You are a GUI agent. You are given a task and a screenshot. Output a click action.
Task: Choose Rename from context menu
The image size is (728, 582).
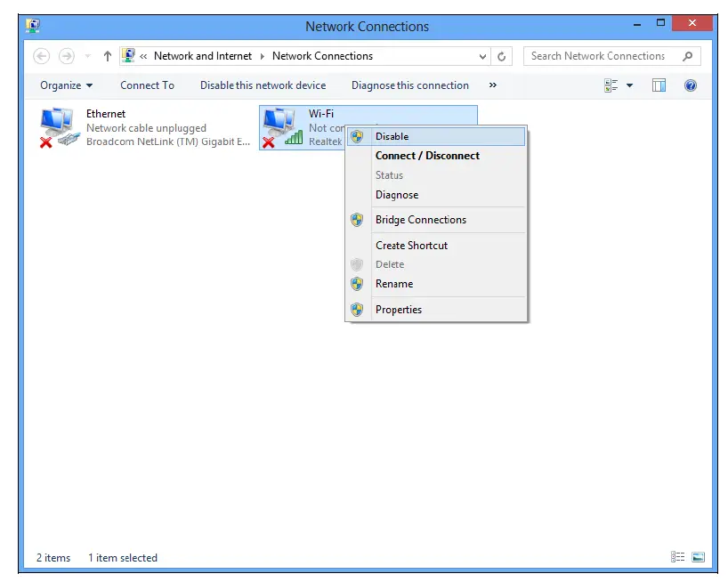[436, 284]
